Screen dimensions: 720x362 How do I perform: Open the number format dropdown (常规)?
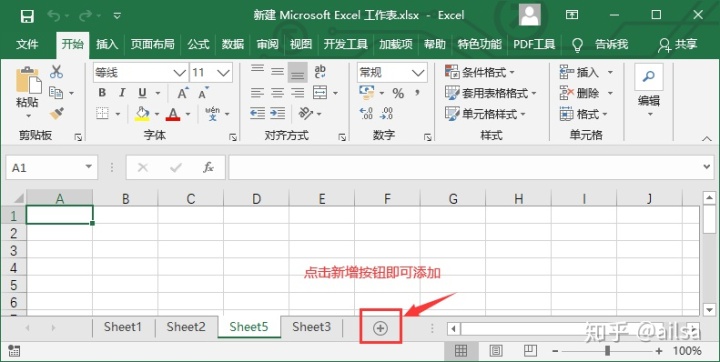point(418,73)
